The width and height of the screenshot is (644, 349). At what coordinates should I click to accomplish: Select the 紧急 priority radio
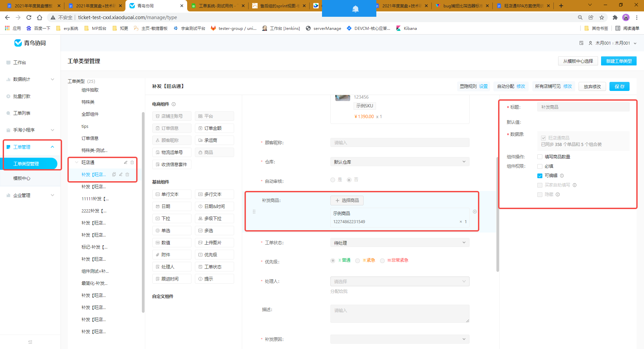(x=358, y=261)
